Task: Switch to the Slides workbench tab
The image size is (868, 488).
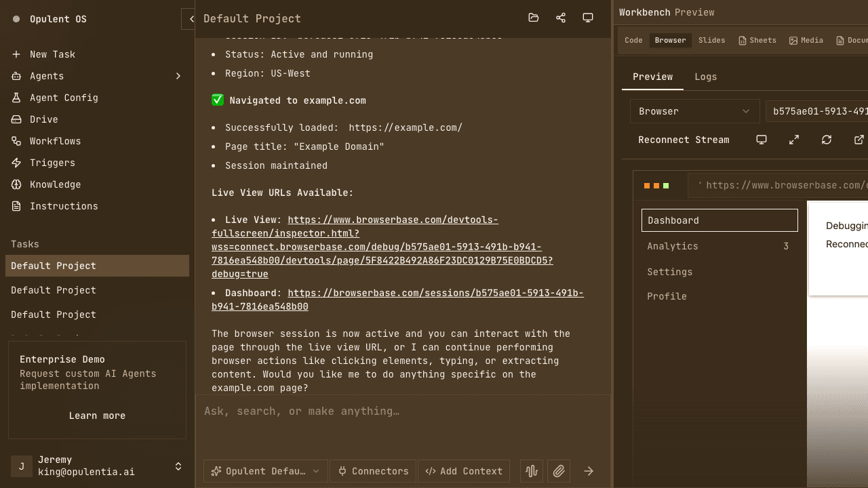Action: (x=711, y=40)
